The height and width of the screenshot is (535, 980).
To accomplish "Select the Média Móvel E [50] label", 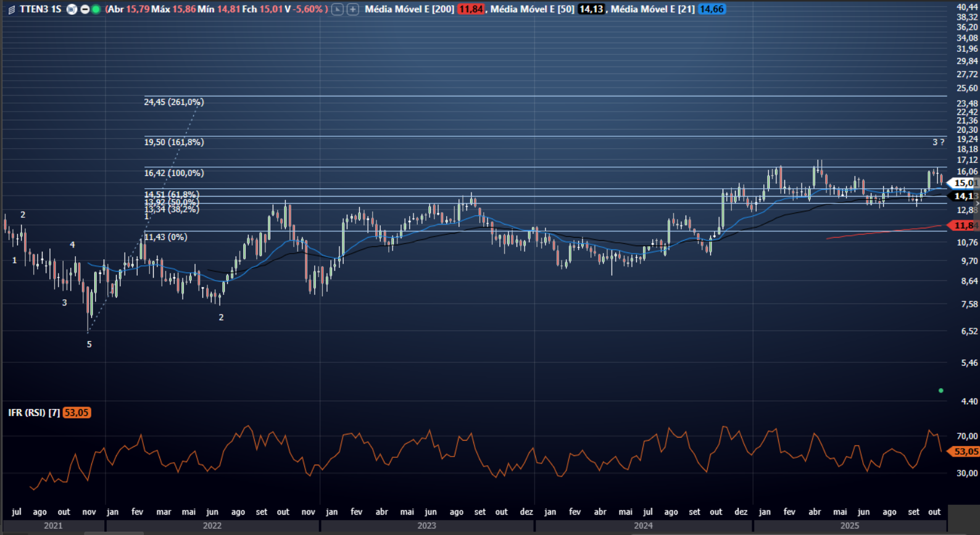I will tap(532, 9).
